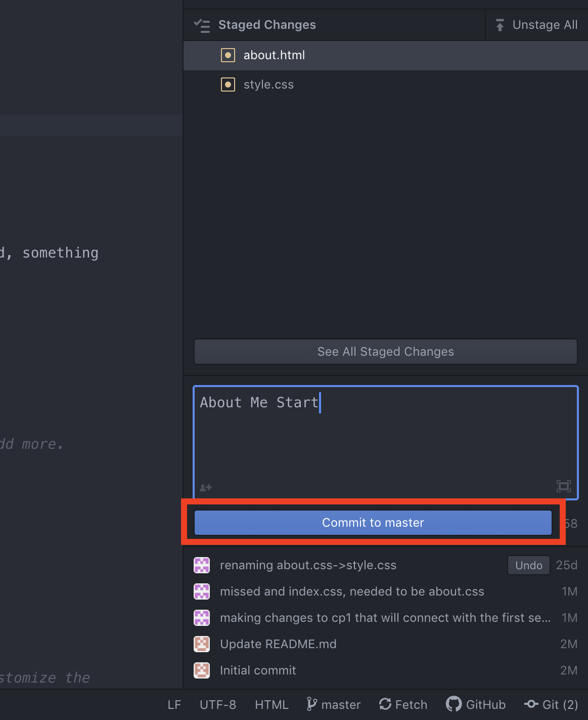This screenshot has width=588, height=720.
Task: Expand the commit message editor icon
Action: tap(563, 486)
